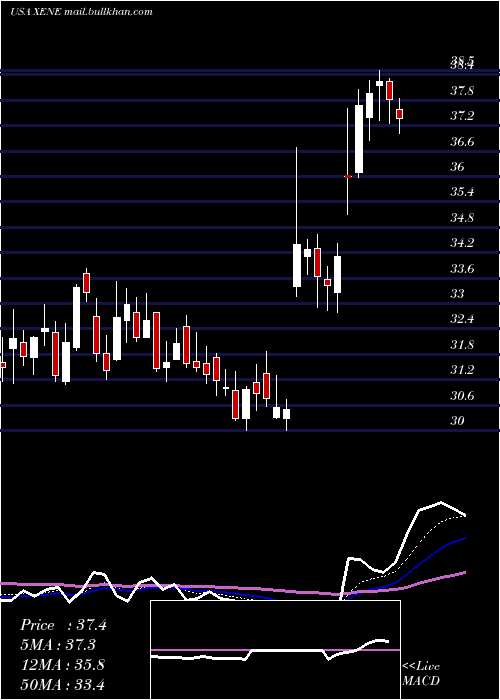Click the 36.6 price axis label
500x700 pixels.
462,142
